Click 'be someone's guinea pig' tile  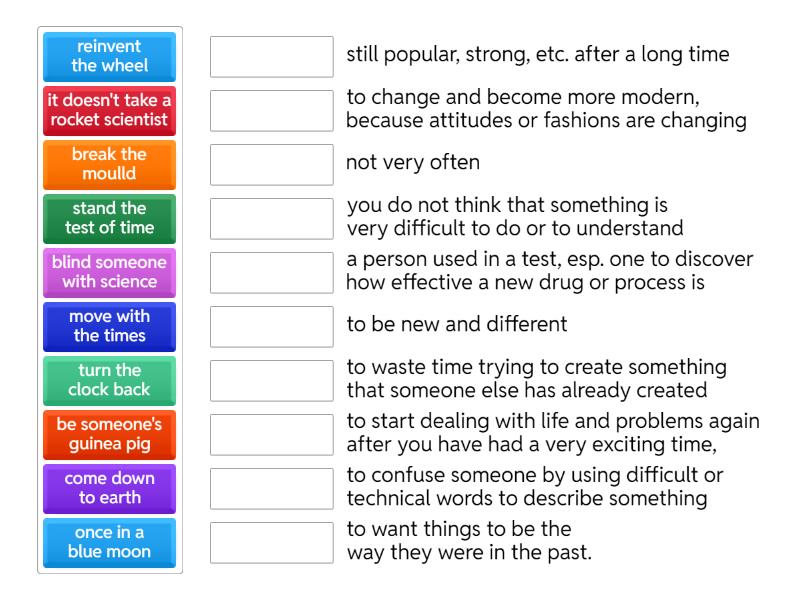click(x=110, y=435)
